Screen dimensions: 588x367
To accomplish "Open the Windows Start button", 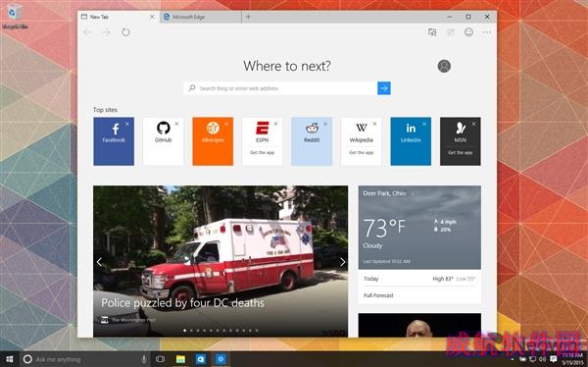I will (x=10, y=359).
